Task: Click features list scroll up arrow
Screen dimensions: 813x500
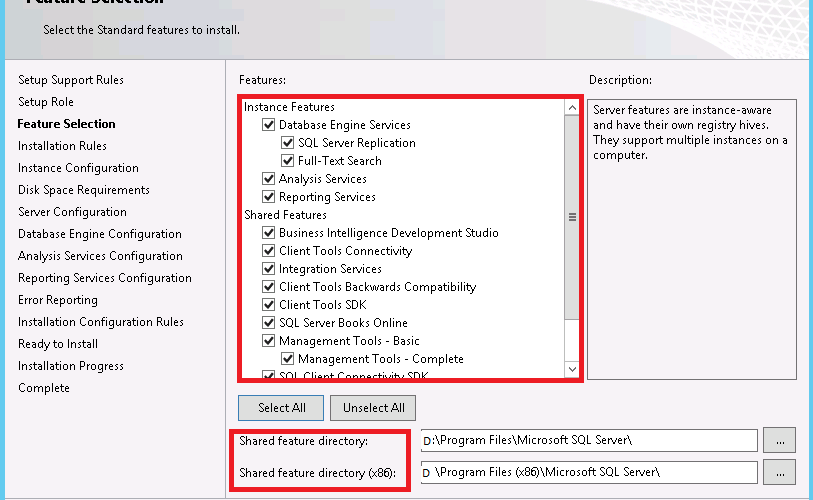Action: pos(572,107)
